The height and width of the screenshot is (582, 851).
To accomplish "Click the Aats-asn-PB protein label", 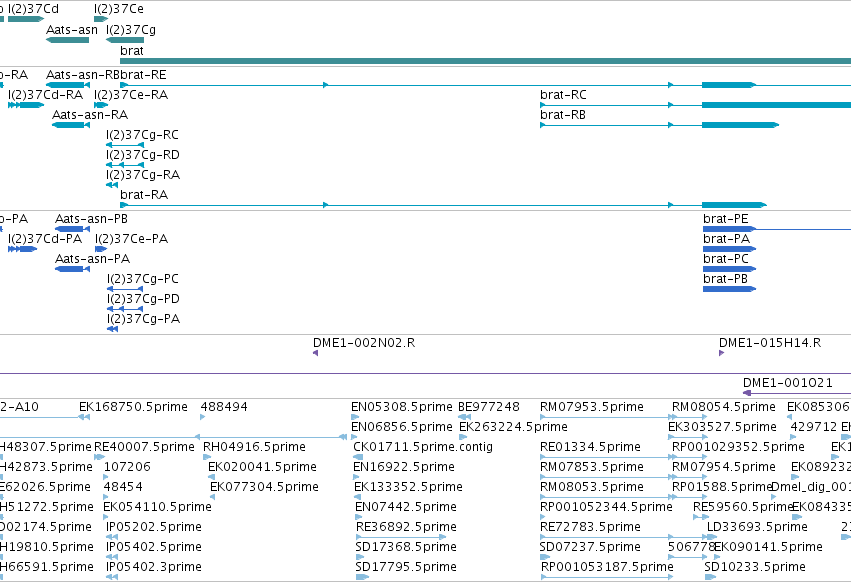I will pyautogui.click(x=91, y=219).
